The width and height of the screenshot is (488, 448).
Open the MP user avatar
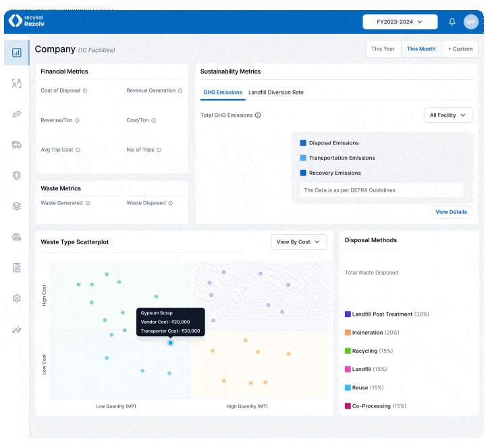point(471,22)
